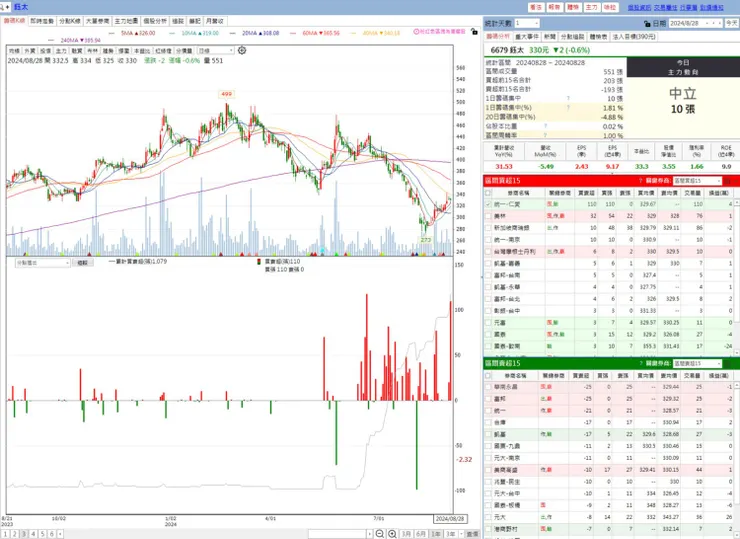
Task: Open the 分點追蹤 tab in right panel
Action: tap(572, 36)
